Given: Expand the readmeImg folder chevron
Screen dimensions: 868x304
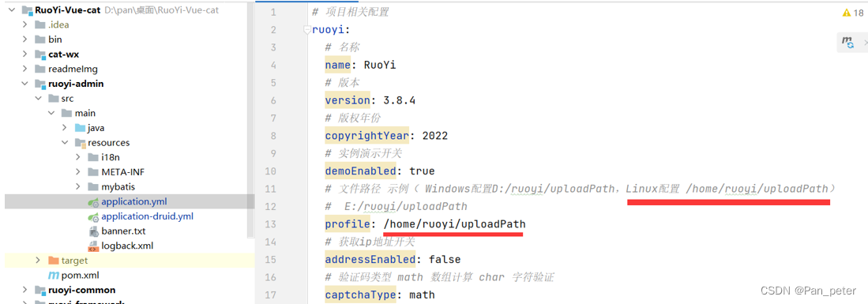Looking at the screenshot, I should click(24, 69).
